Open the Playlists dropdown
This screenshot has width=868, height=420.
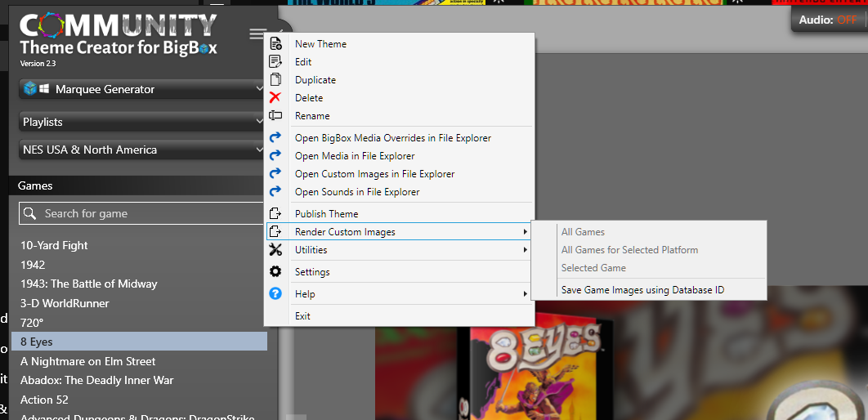141,122
